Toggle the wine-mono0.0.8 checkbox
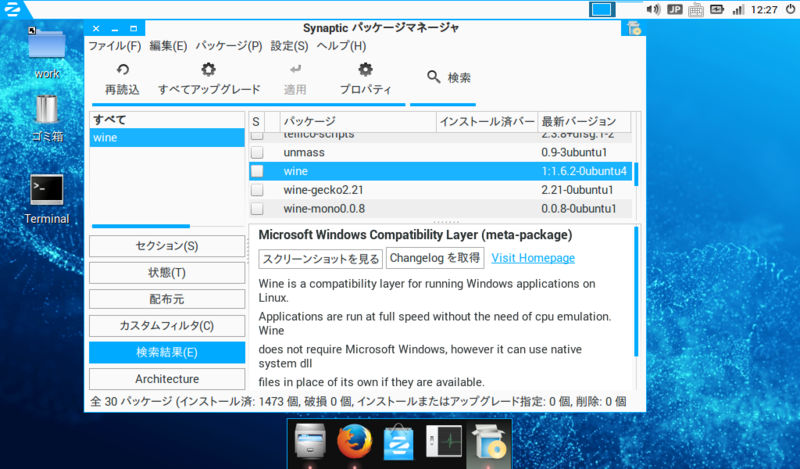The image size is (800, 469). tap(257, 209)
